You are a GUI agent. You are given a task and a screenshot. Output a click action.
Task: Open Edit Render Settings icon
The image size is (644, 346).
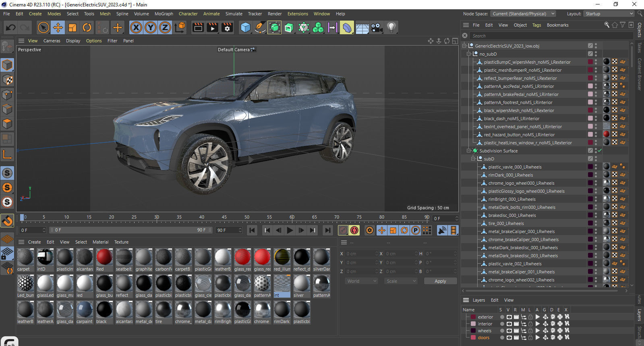[x=227, y=27]
